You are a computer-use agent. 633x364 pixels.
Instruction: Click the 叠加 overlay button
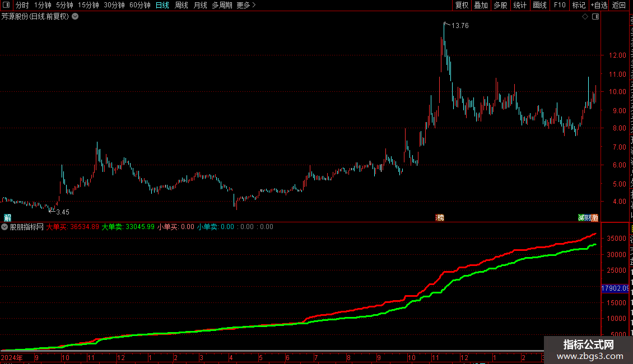pos(481,5)
